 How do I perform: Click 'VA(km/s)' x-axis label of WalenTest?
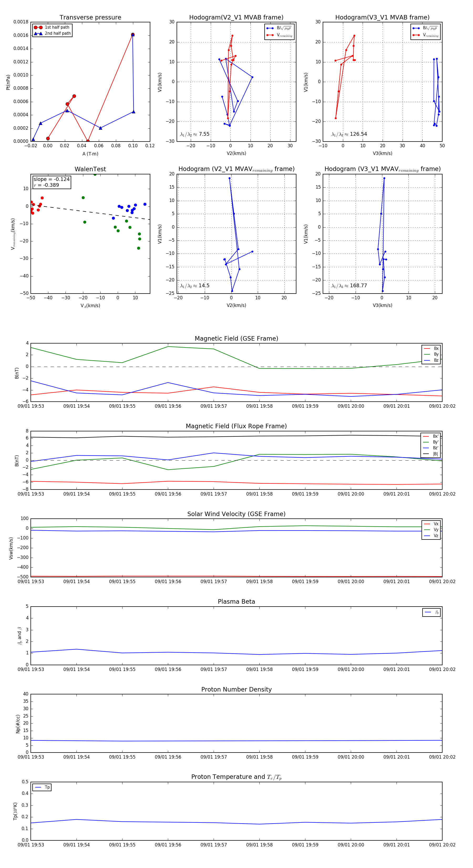[x=90, y=306]
